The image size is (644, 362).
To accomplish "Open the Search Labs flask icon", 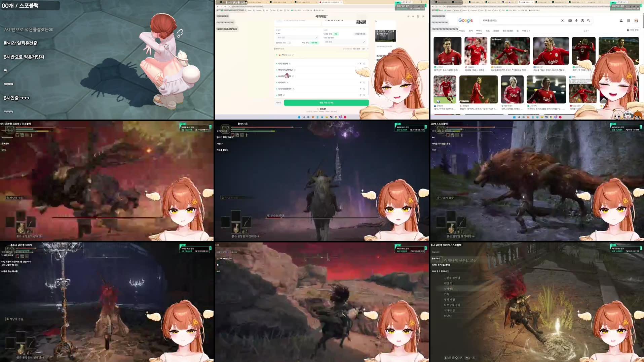I will (x=621, y=21).
